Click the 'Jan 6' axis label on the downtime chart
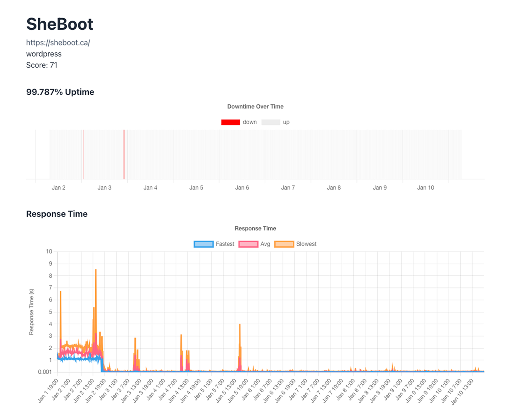526x420 pixels. (x=242, y=187)
